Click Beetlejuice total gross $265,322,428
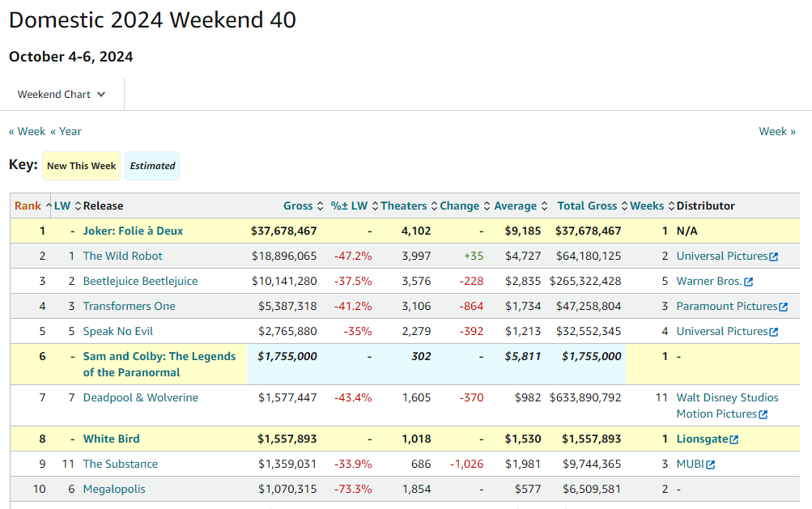 (585, 281)
